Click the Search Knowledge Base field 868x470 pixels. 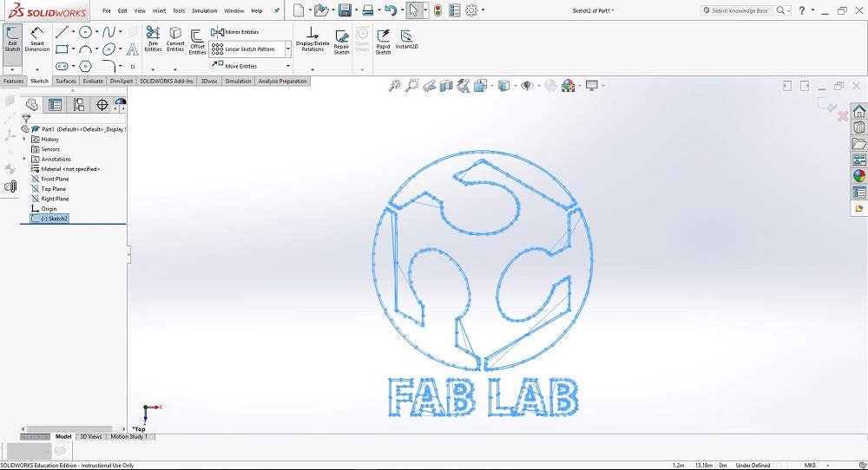coord(740,10)
